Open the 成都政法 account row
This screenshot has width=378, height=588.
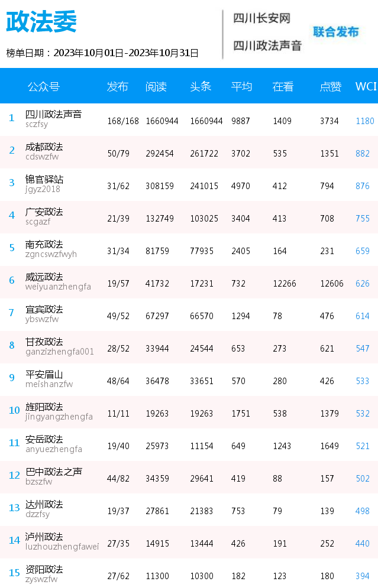pyautogui.click(x=189, y=152)
